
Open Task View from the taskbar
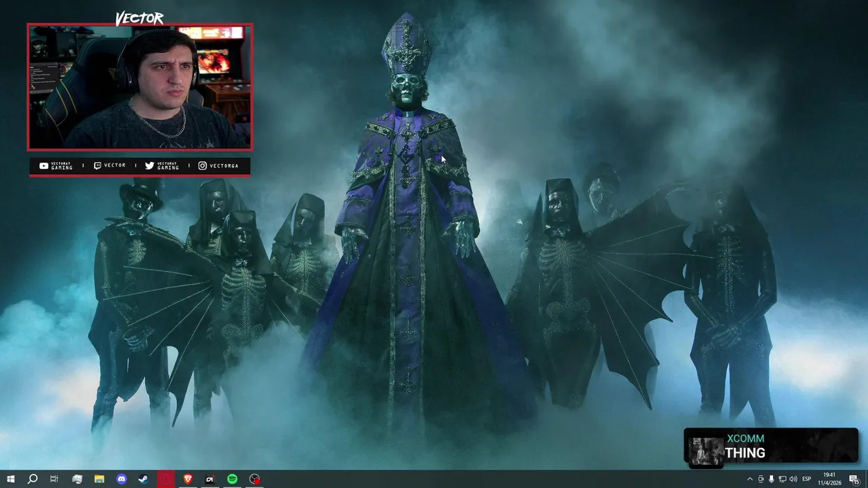point(54,479)
